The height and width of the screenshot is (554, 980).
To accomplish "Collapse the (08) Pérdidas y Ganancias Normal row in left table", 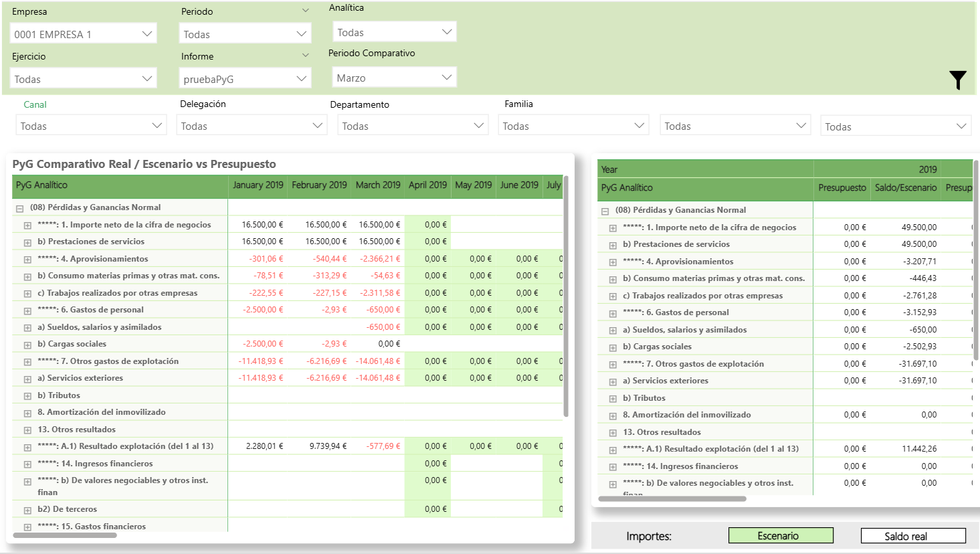I will (x=20, y=208).
